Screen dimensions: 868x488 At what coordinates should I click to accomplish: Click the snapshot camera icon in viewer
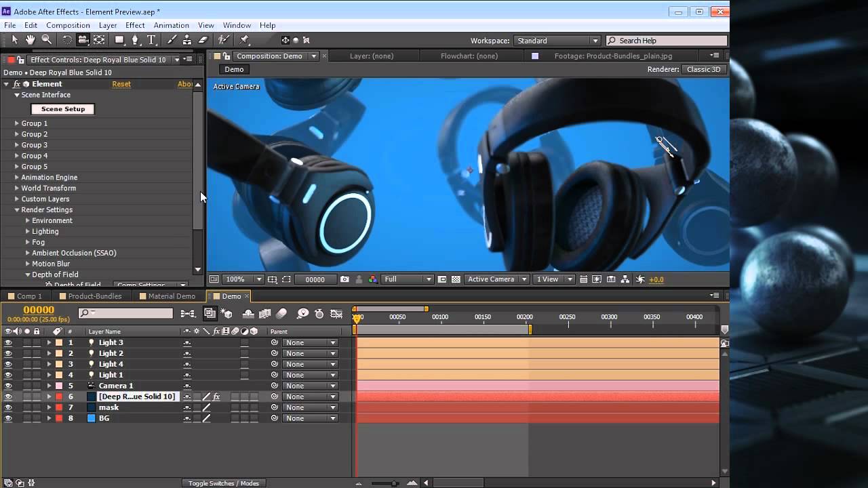(x=345, y=279)
